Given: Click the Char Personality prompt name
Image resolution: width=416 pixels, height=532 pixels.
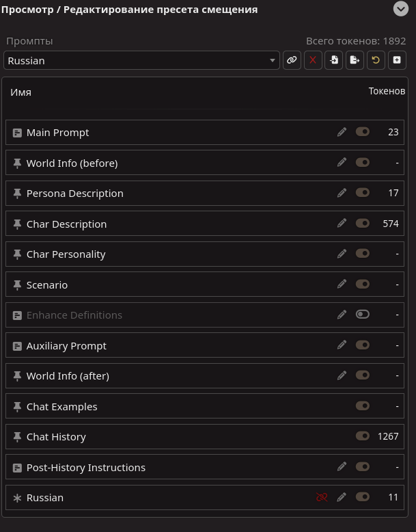Looking at the screenshot, I should pos(66,254).
